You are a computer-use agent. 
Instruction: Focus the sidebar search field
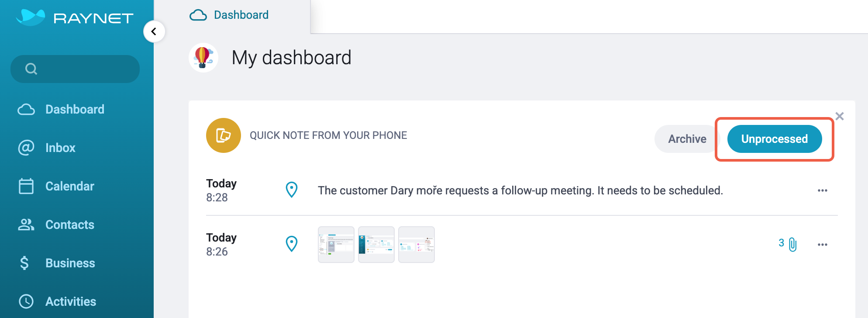75,69
